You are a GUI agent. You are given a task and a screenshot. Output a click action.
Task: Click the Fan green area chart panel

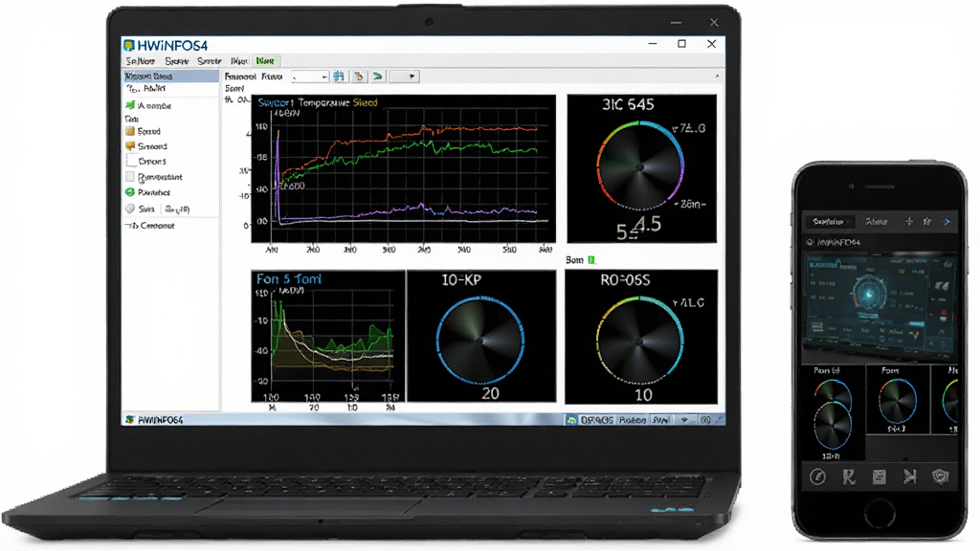pos(328,336)
